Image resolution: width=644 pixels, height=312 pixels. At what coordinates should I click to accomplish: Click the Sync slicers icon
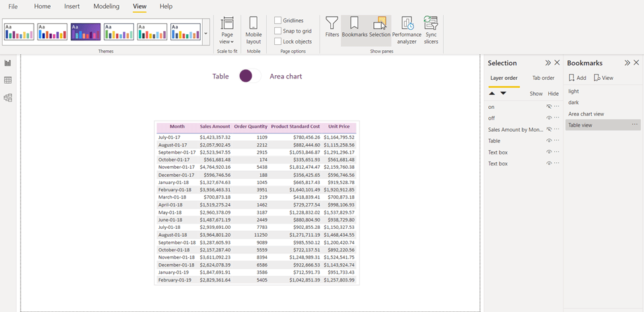click(431, 30)
